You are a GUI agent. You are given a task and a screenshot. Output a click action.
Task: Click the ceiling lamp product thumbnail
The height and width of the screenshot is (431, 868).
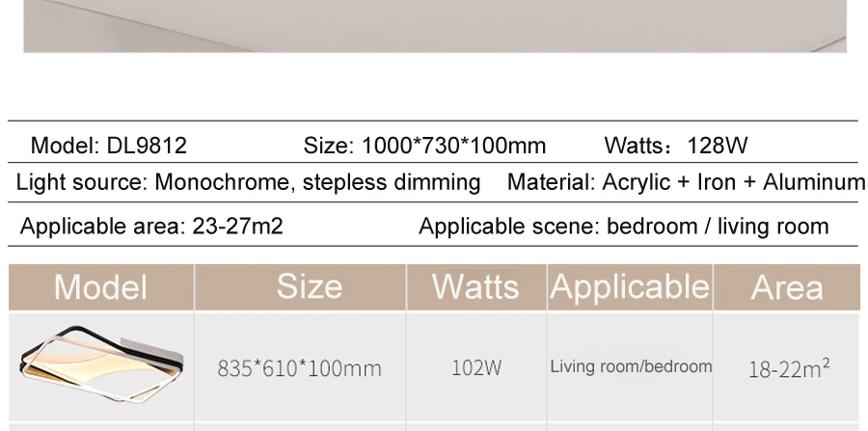tap(101, 364)
